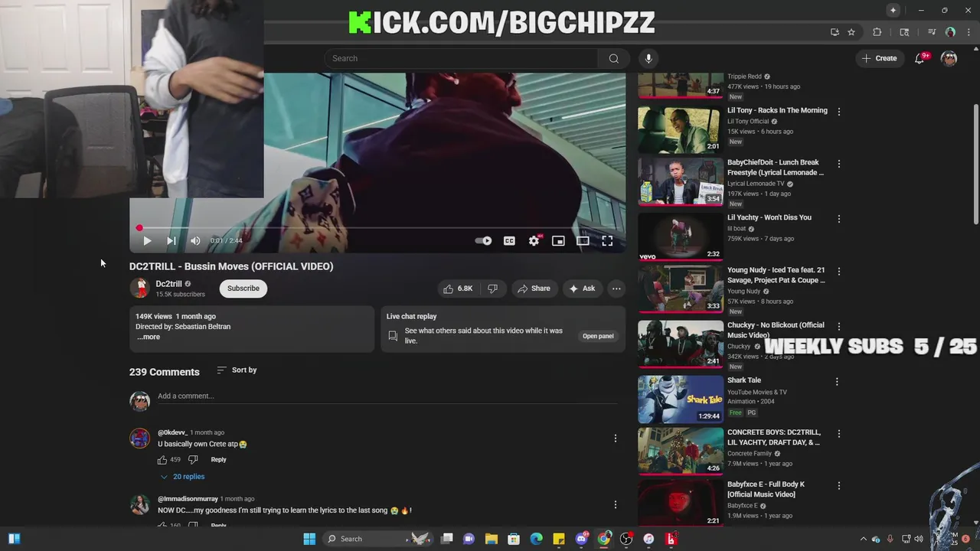Open options for Lil Tony video
The height and width of the screenshot is (551, 980).
(838, 112)
